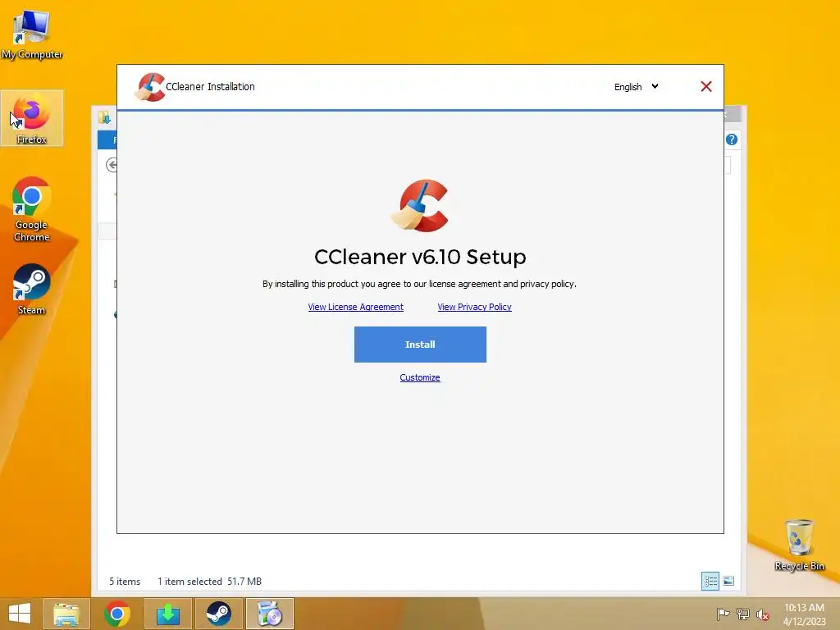Open the download manager taskbar icon

coord(168,614)
